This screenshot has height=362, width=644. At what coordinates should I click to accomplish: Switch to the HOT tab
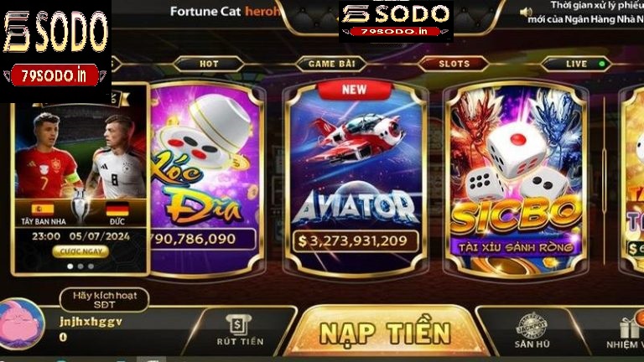point(209,64)
